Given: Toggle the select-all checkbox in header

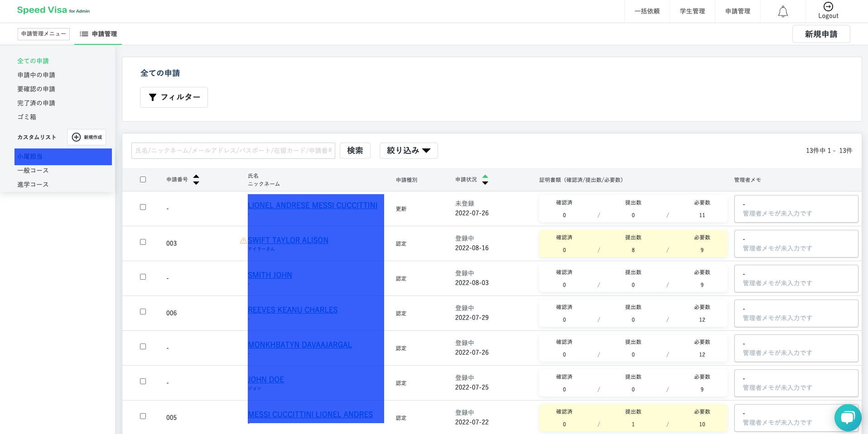Looking at the screenshot, I should click(143, 180).
